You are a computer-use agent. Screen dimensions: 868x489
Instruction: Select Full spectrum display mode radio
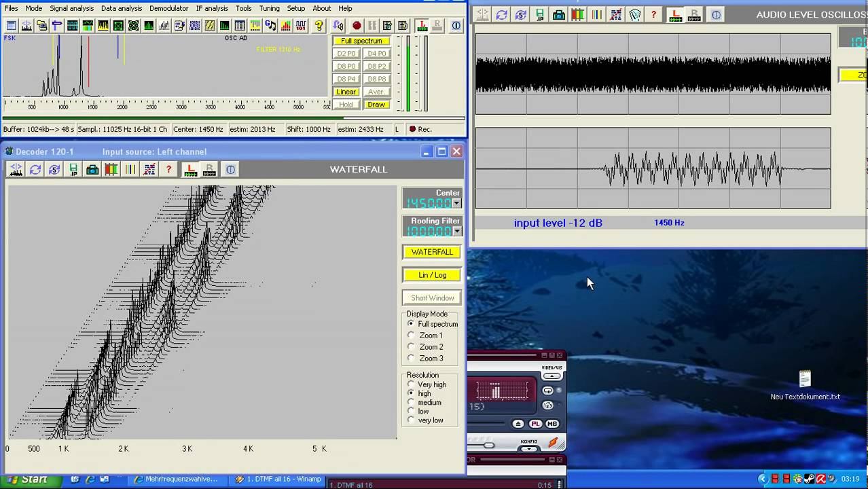click(411, 324)
